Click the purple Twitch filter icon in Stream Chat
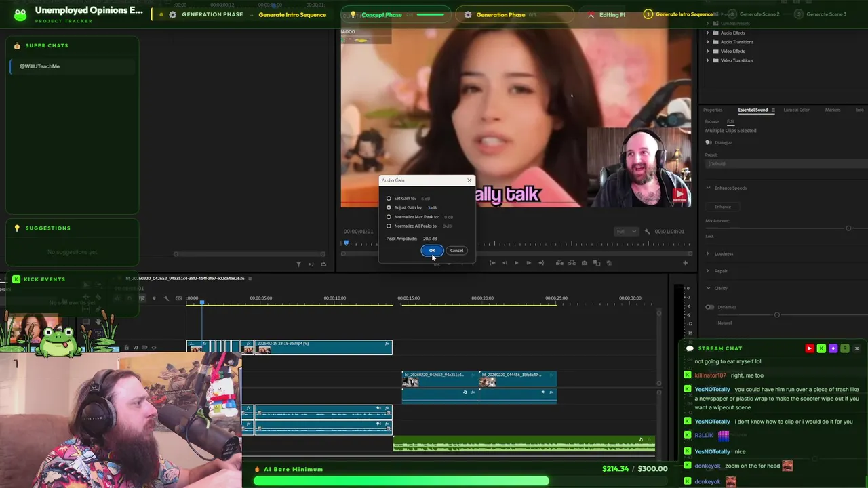Viewport: 868px width, 488px height. tap(833, 348)
